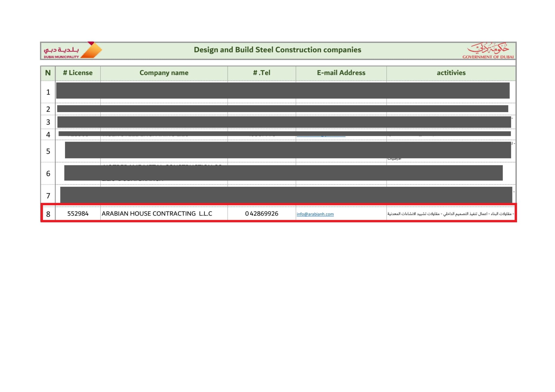Click the document title 'Design and Build Steel Construction companies'
This screenshot has width=555, height=392.
coord(277,50)
